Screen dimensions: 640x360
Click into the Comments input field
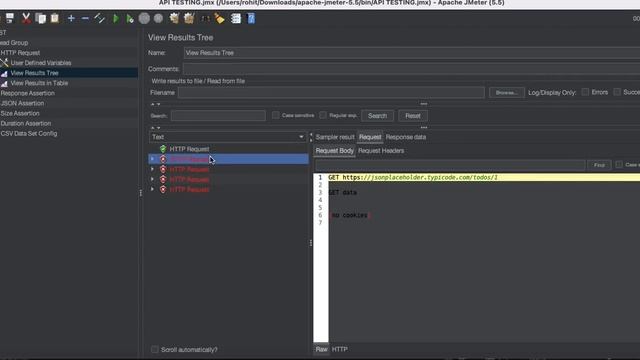pyautogui.click(x=411, y=69)
